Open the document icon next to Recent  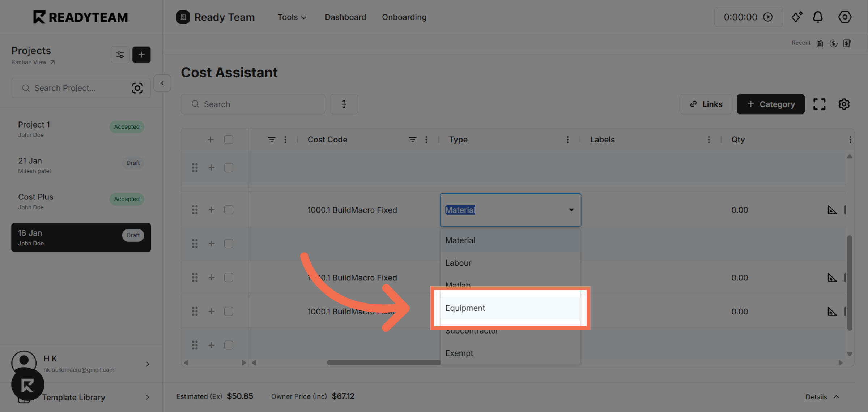point(820,43)
